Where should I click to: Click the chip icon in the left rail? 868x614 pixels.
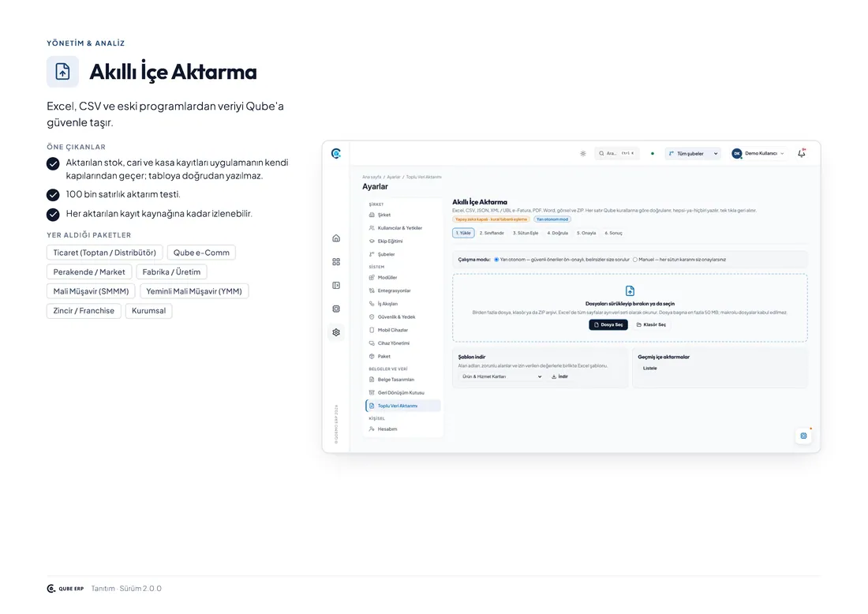(336, 309)
